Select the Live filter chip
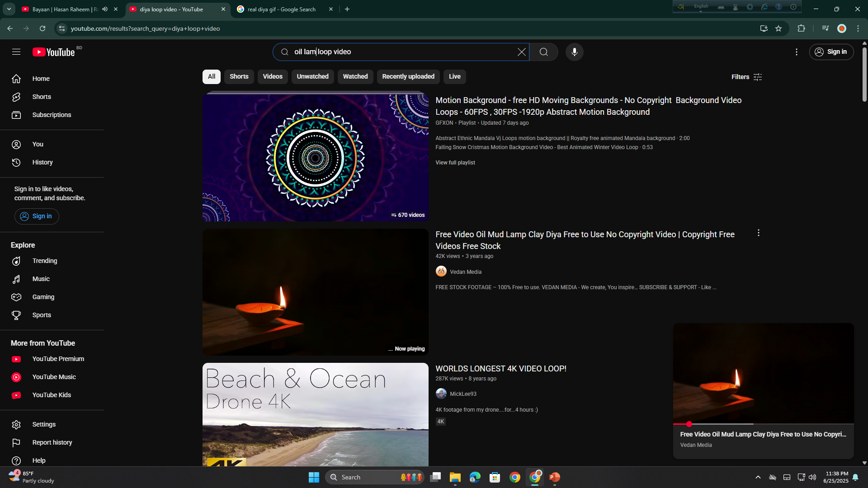Image resolution: width=868 pixels, height=488 pixels. tap(454, 76)
